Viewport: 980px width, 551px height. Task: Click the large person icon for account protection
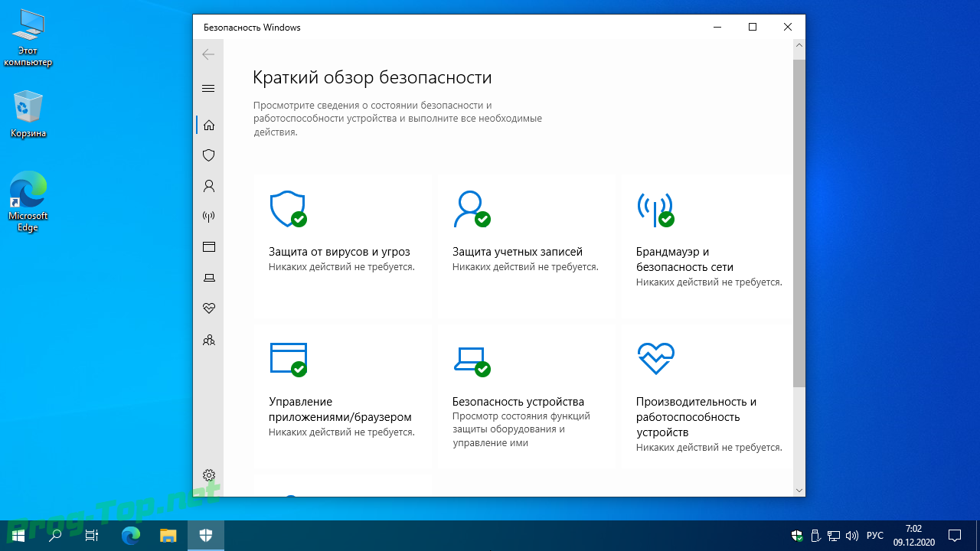471,209
